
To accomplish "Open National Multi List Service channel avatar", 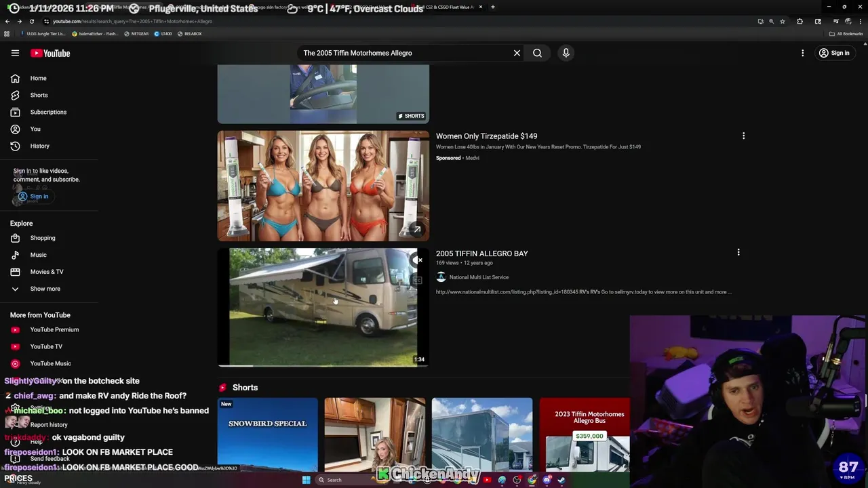I will (x=441, y=277).
